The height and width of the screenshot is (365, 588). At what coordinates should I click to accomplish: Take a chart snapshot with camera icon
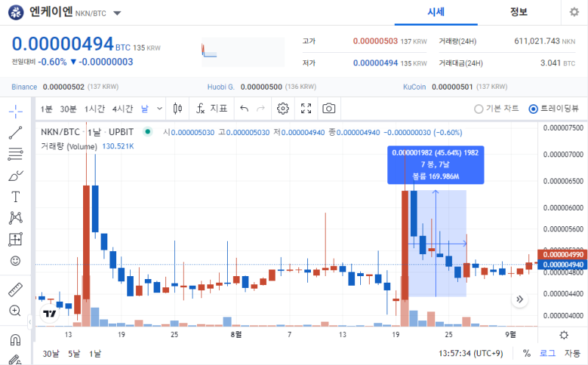coord(329,109)
